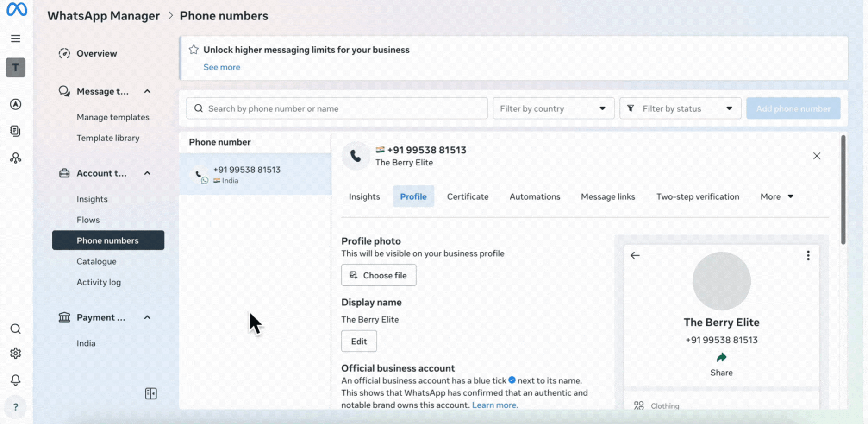This screenshot has height=424, width=868.
Task: Open India payment settings
Action: pyautogui.click(x=86, y=343)
